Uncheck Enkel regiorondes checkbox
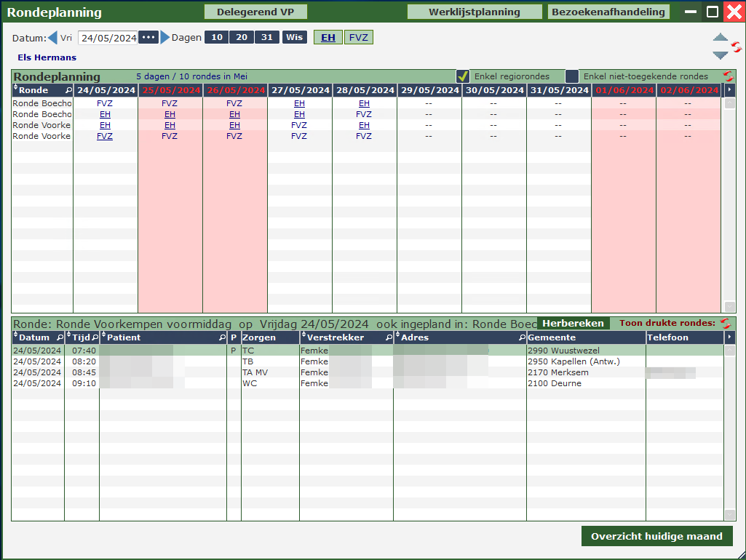 coord(463,76)
